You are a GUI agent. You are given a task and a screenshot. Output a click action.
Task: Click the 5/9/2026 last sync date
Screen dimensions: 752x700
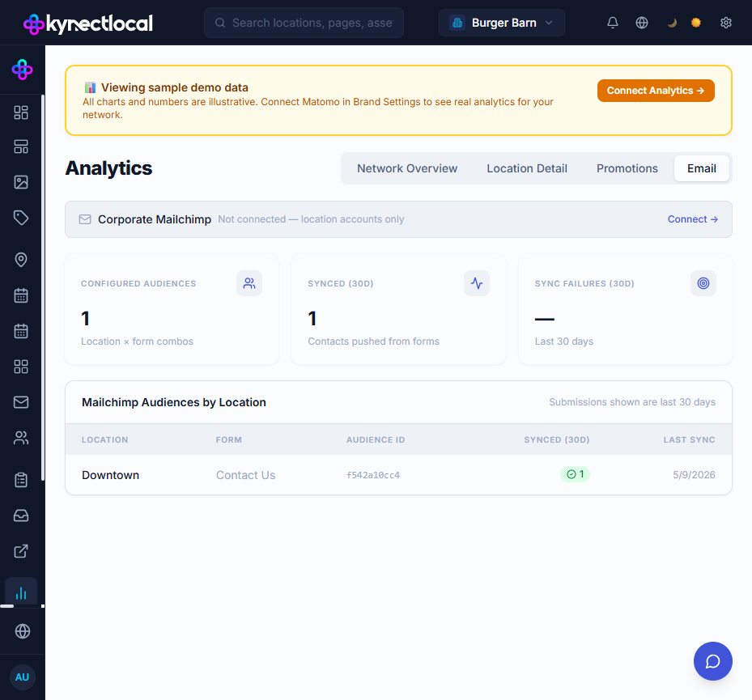point(694,475)
